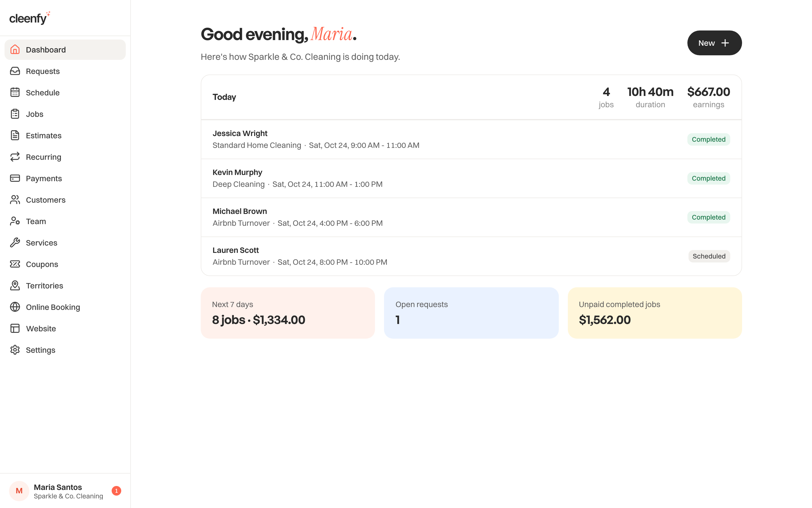Open Customers menu label
Image resolution: width=812 pixels, height=508 pixels.
pos(46,200)
